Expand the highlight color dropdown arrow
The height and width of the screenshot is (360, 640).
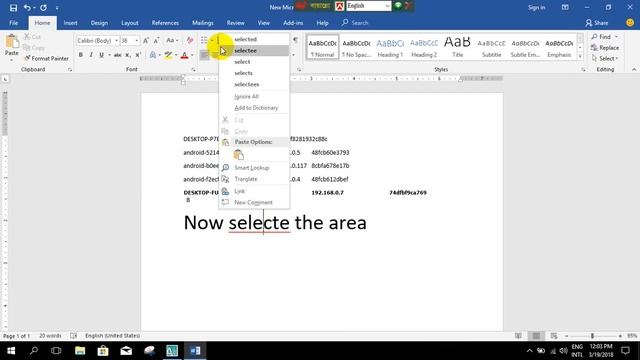(176, 55)
